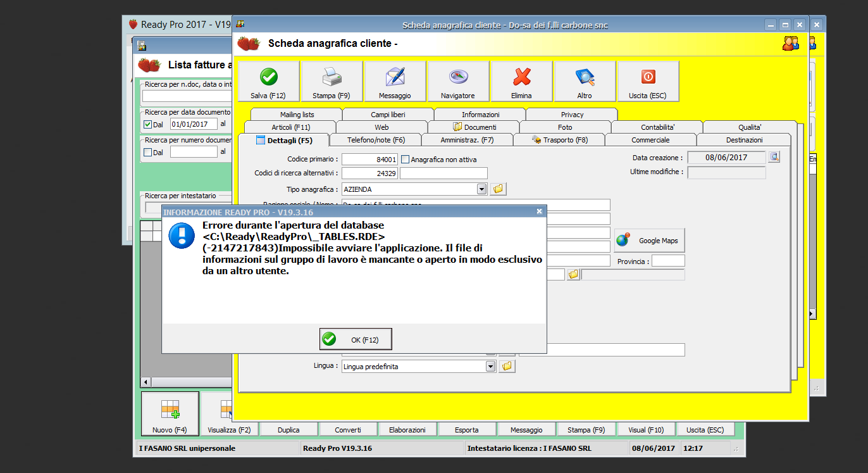Click the Stampa (F9) printer icon
This screenshot has height=473, width=868.
(332, 77)
